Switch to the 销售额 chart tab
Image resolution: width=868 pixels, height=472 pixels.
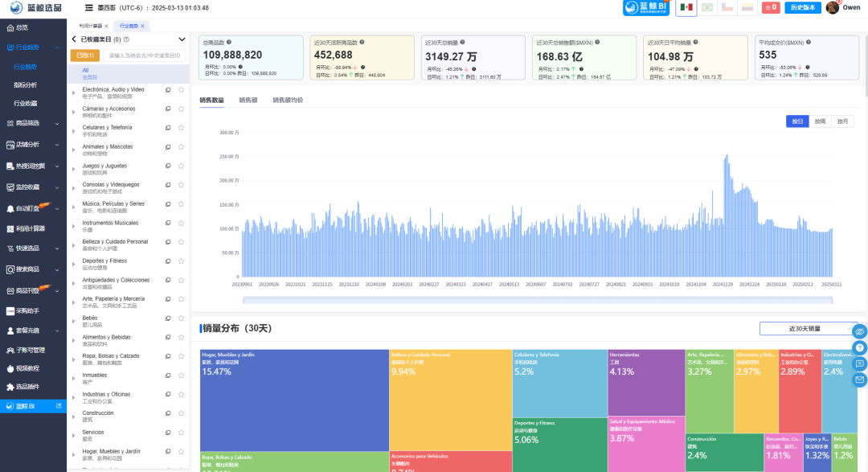point(248,101)
